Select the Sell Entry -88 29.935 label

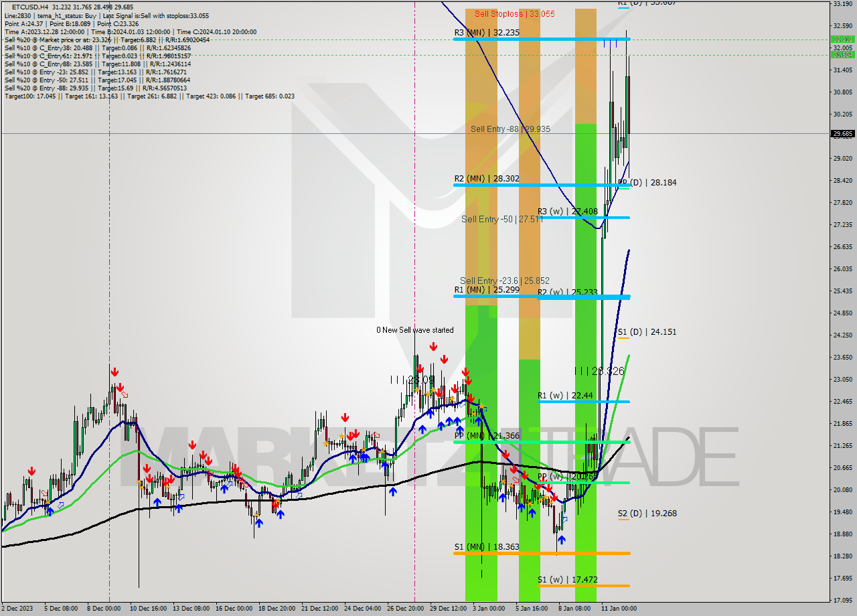(x=510, y=129)
